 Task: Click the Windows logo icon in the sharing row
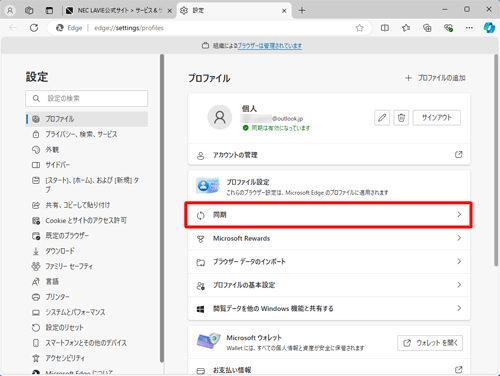[200, 309]
